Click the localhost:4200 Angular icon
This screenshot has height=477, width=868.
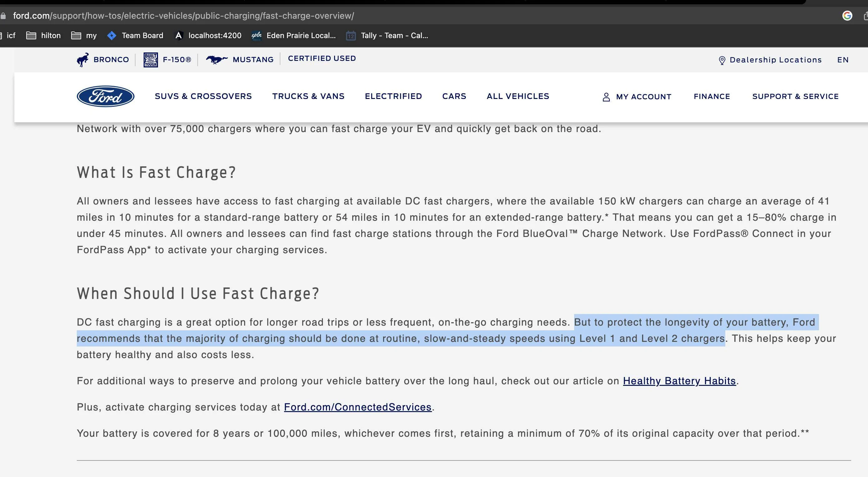click(179, 35)
